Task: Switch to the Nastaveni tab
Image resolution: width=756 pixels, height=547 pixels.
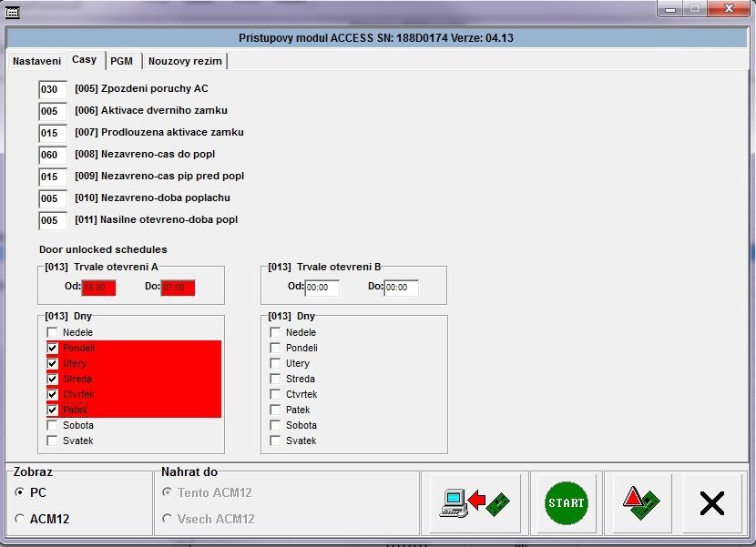Action: tap(36, 61)
